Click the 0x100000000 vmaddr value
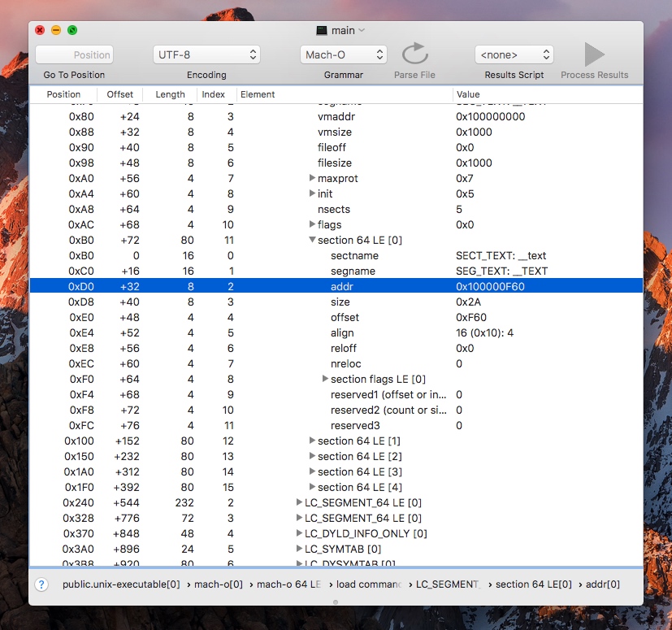This screenshot has width=672, height=630. [490, 116]
